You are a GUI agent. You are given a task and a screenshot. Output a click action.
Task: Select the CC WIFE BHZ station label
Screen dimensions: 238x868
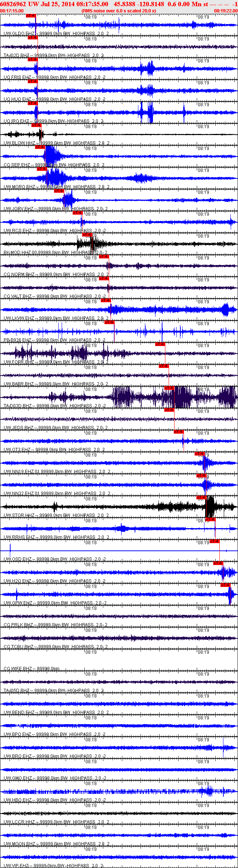coord(18,669)
